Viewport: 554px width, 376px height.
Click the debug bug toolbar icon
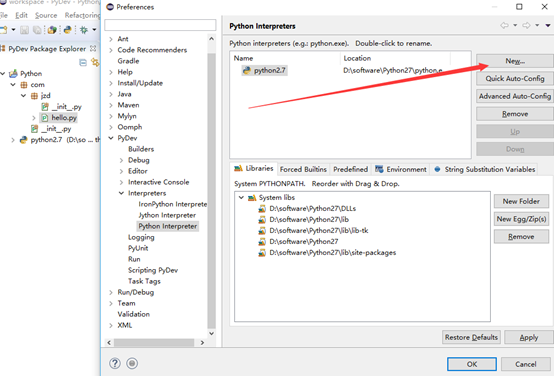(x=84, y=30)
